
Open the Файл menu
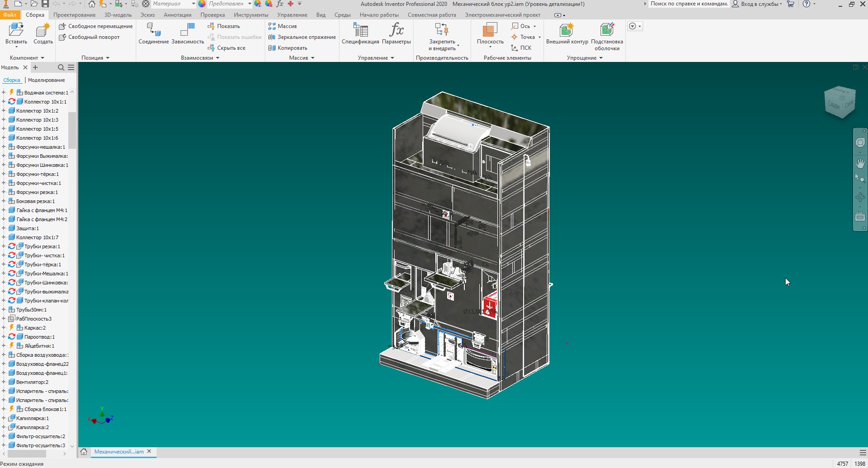click(10, 15)
